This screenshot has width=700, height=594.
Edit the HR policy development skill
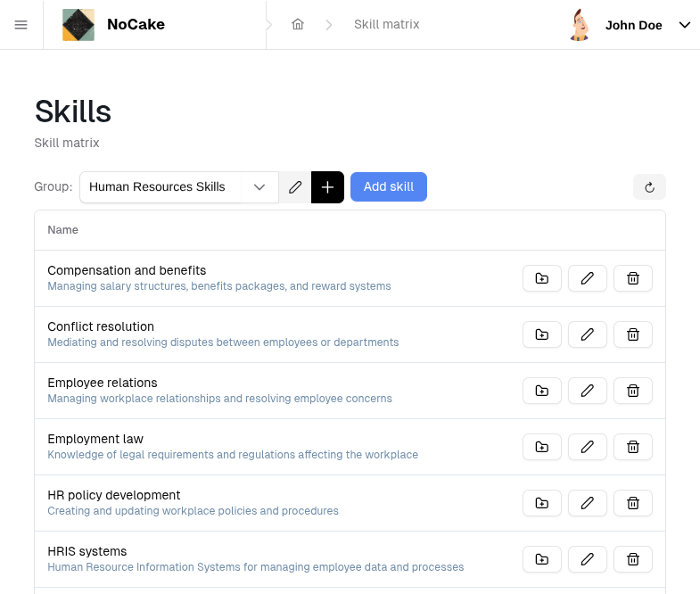(588, 503)
